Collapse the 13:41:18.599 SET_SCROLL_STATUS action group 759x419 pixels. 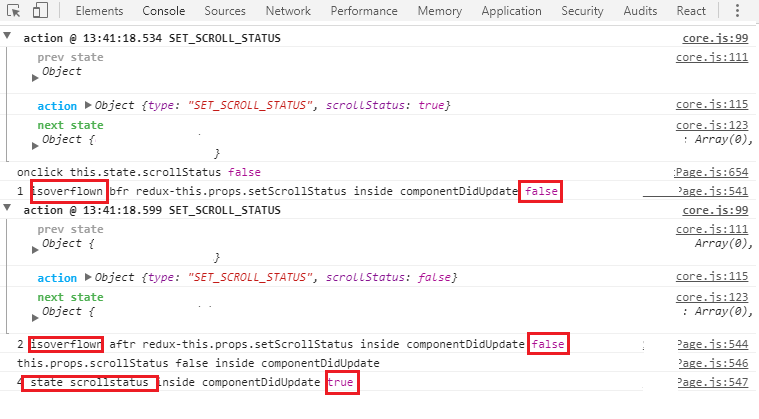coord(7,207)
